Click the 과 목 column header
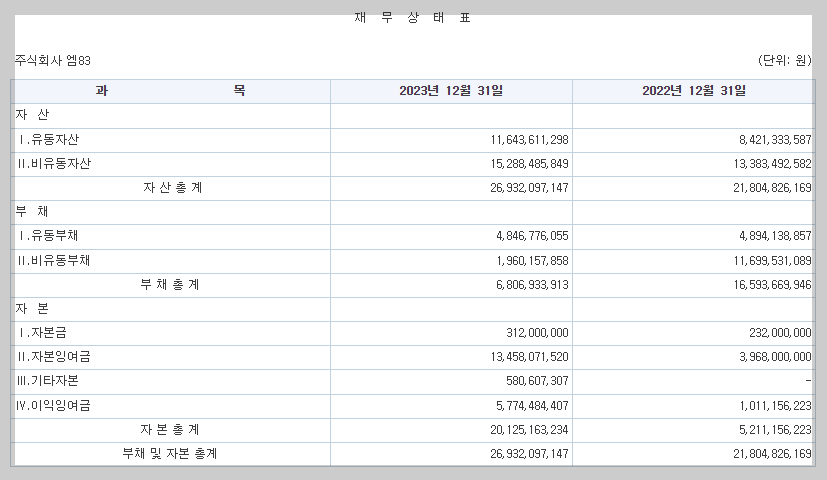 [x=171, y=91]
